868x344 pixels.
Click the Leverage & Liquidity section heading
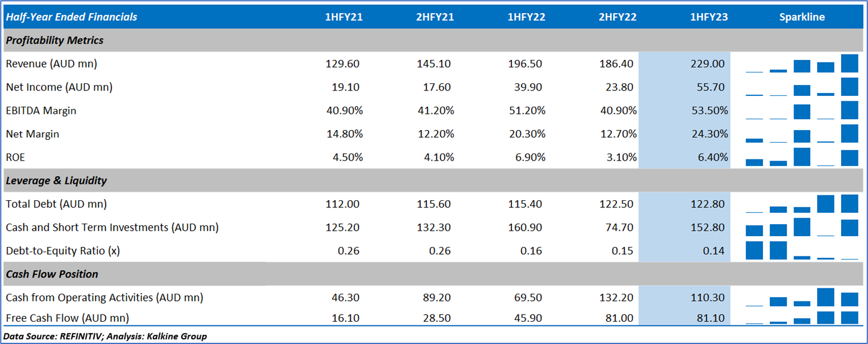(x=56, y=180)
